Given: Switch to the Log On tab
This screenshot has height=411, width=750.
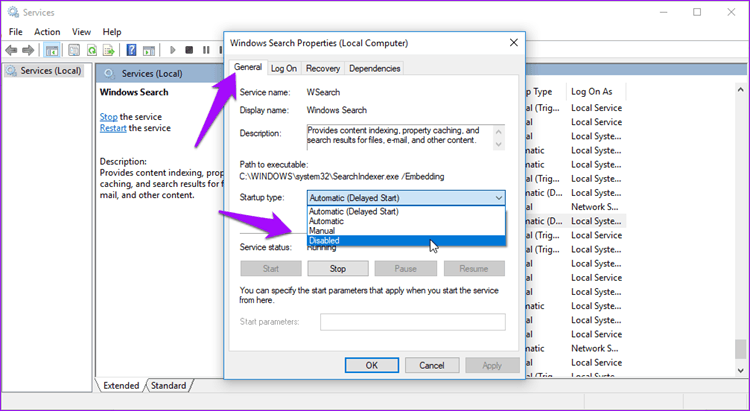Looking at the screenshot, I should 284,68.
